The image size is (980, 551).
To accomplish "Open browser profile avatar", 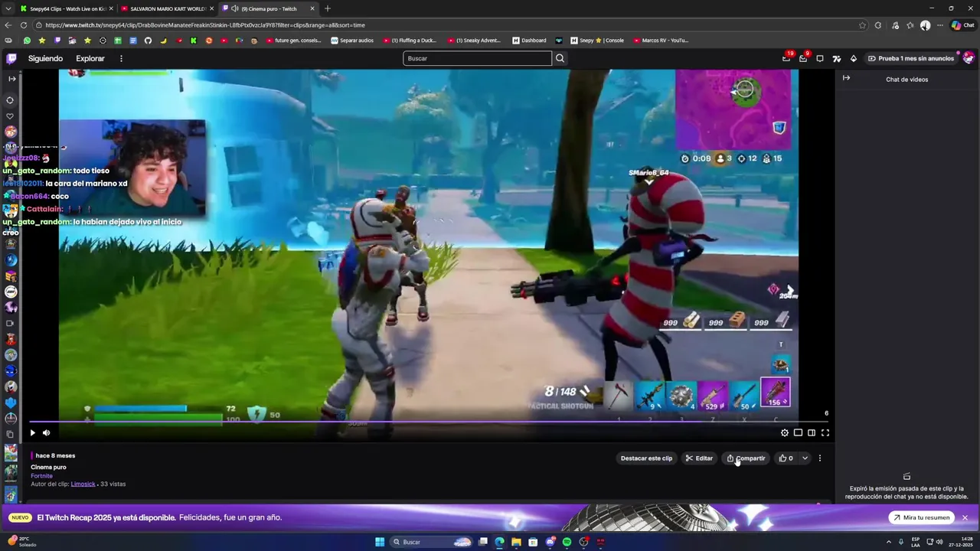I will (925, 25).
